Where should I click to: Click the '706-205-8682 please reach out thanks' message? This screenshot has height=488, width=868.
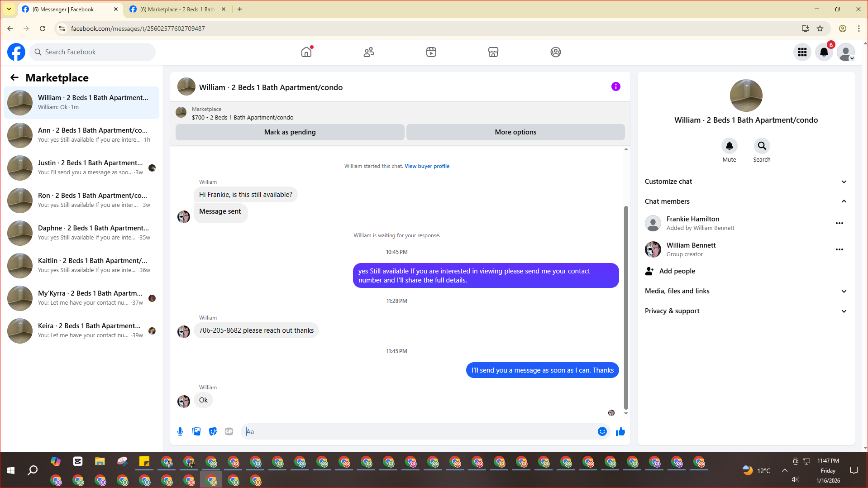tap(256, 330)
